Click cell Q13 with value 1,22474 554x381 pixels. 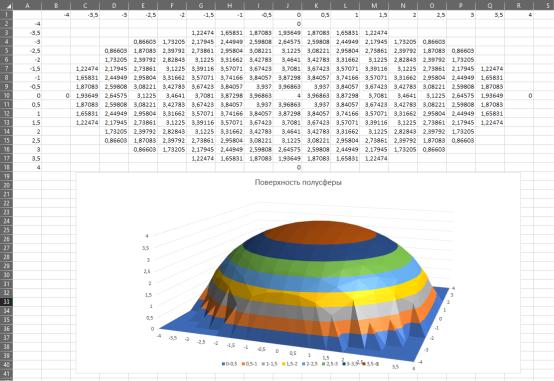(x=490, y=122)
